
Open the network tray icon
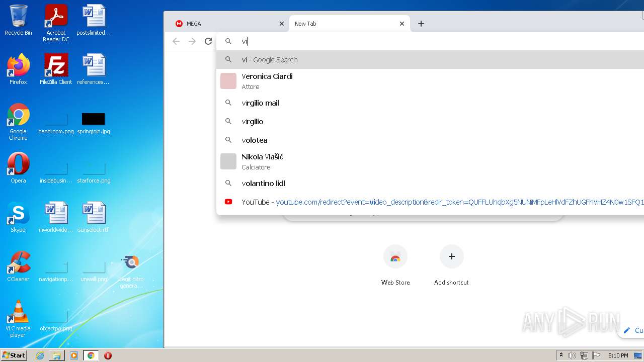(584, 355)
